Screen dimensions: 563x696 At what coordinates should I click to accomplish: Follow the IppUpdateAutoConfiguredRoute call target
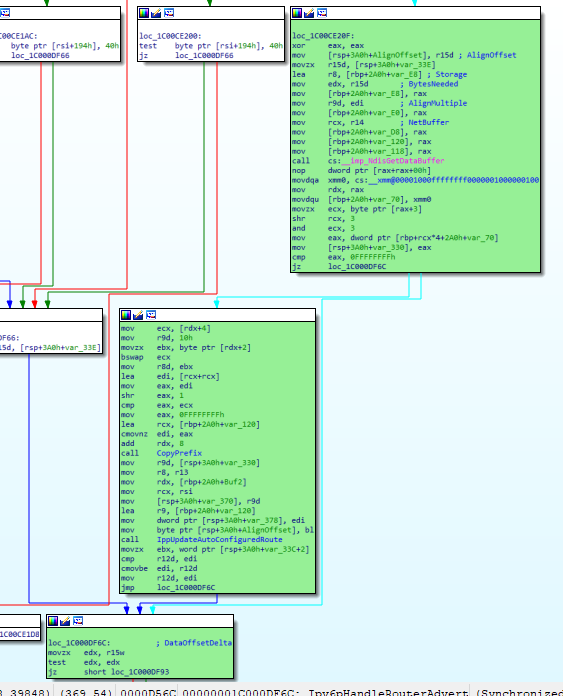click(x=219, y=540)
